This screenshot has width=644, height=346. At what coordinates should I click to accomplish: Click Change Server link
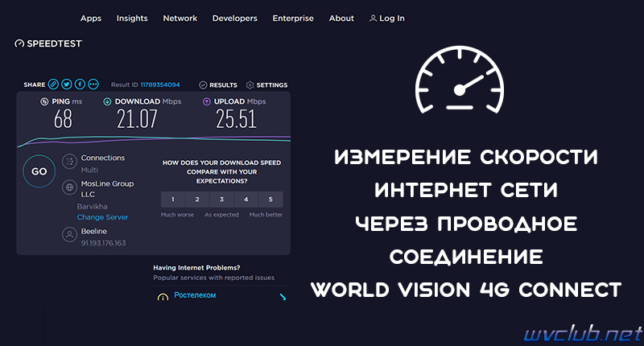point(103,217)
